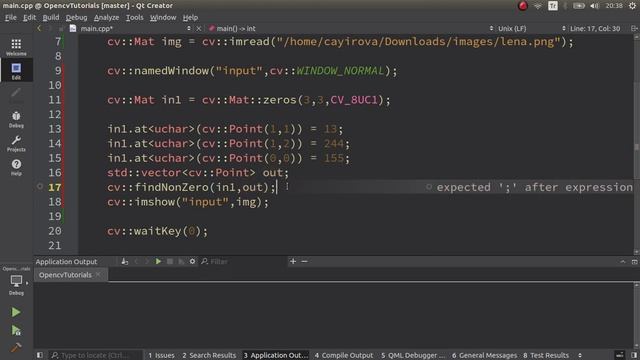Show the 5 QML Debugger pane
Image resolution: width=640 pixels, height=360 pixels.
tap(413, 355)
